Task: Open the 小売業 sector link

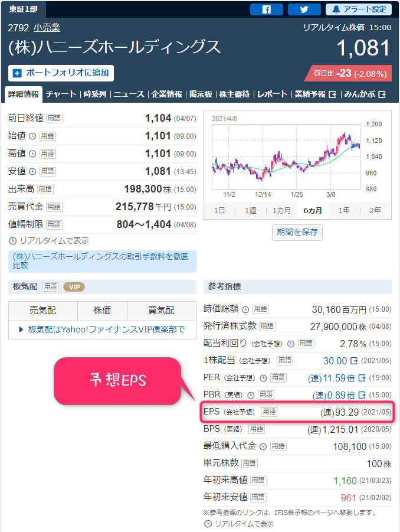Action: (47, 28)
